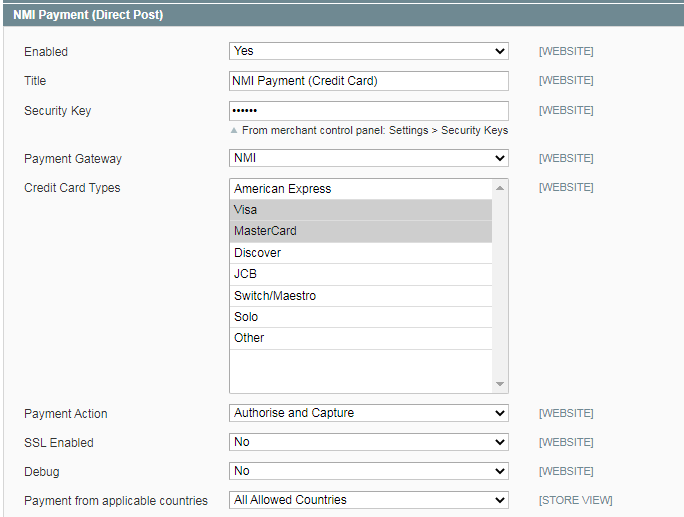Select Visa in Credit Card Types
Image resolution: width=684 pixels, height=517 pixels.
point(360,210)
